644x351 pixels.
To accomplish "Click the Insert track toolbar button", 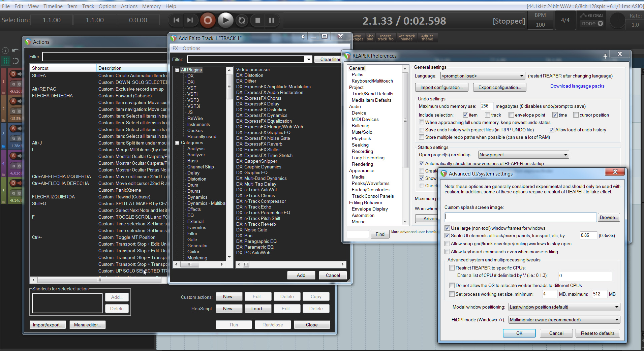I will pyautogui.click(x=386, y=37).
